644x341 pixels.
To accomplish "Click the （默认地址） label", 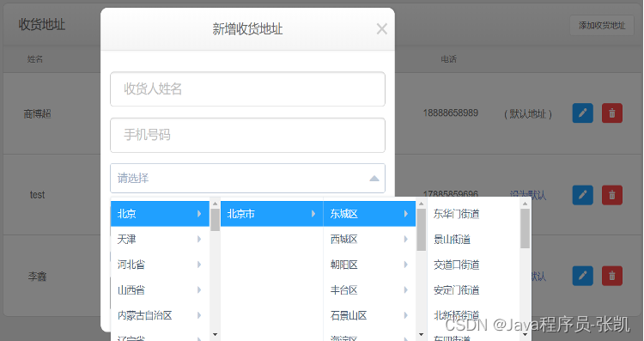I will [x=528, y=113].
